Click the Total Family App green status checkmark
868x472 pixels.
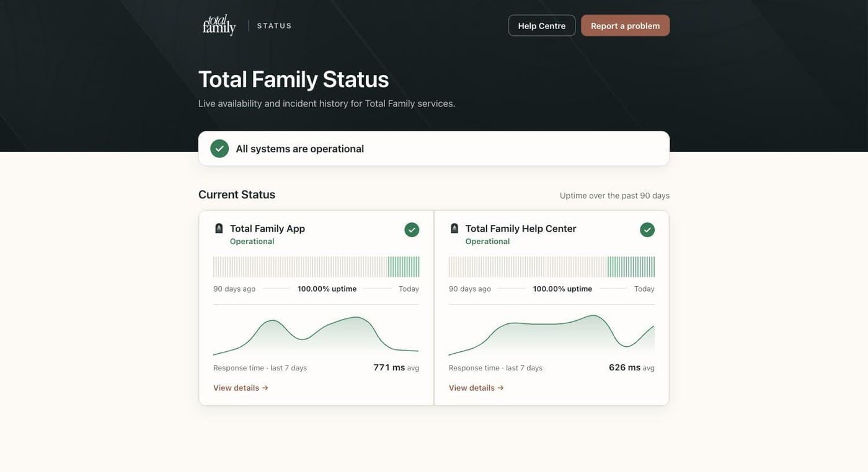[412, 230]
